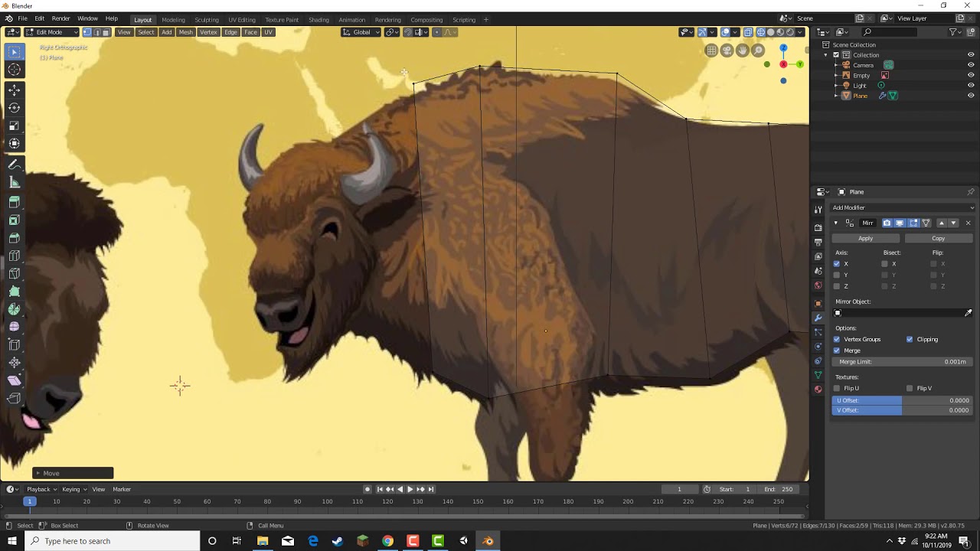Play the animation in timeline
This screenshot has height=551, width=980.
410,489
